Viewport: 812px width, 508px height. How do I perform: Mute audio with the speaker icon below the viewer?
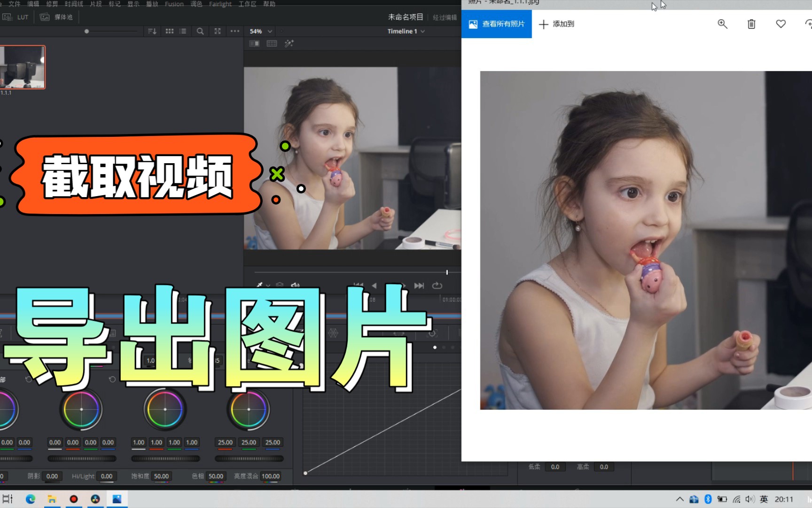click(295, 285)
